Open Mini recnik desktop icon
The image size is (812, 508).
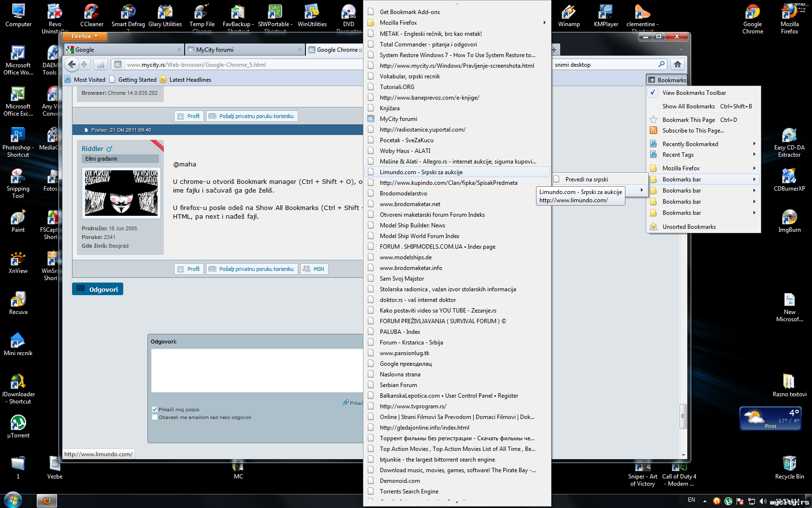[x=18, y=345]
